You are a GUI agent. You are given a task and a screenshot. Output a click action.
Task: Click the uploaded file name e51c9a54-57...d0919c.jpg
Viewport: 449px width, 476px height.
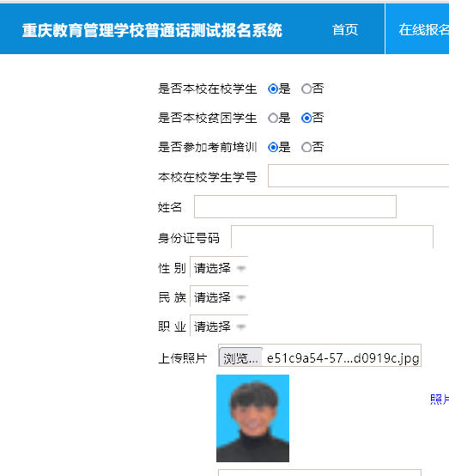pos(343,358)
